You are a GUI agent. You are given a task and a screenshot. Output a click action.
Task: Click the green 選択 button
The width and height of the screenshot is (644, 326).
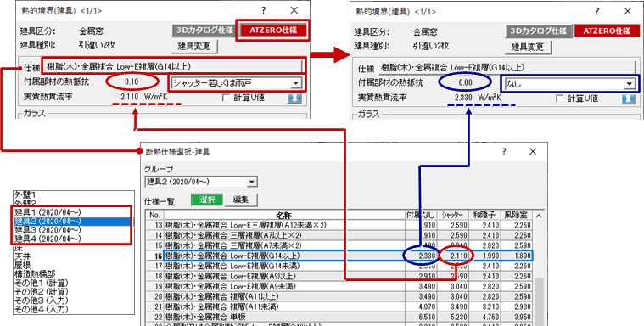click(x=207, y=200)
